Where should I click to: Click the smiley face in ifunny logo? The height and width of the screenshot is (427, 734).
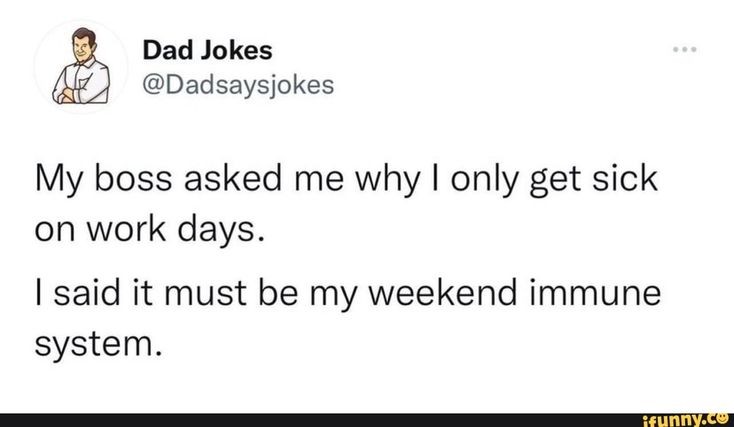(723, 417)
